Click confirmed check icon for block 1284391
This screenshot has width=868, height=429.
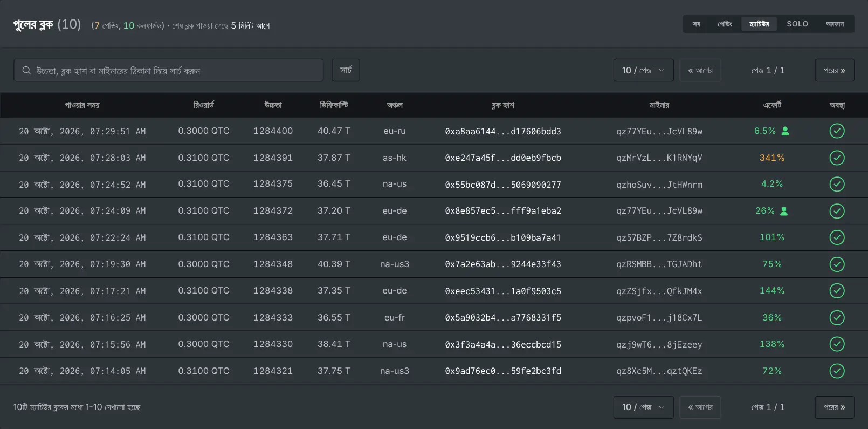coord(837,158)
